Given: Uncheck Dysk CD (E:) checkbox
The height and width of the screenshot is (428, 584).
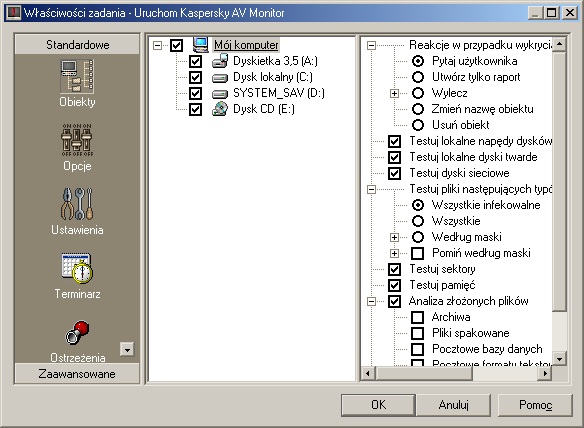Looking at the screenshot, I should point(195,109).
